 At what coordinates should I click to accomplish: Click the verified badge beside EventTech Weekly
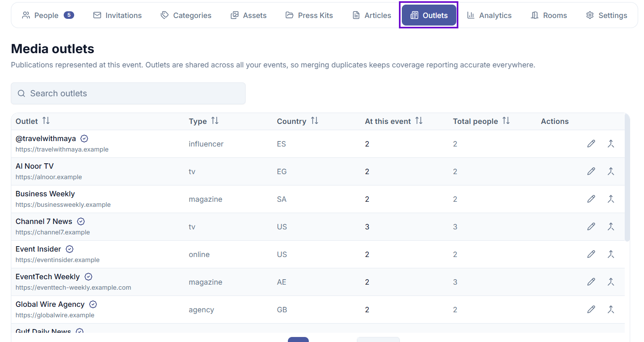(x=88, y=277)
